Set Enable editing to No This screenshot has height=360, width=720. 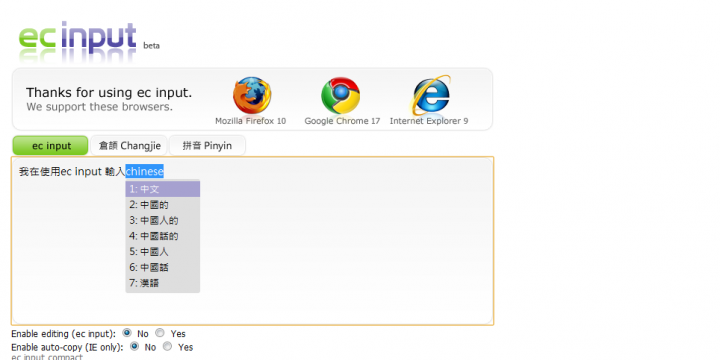(127, 333)
